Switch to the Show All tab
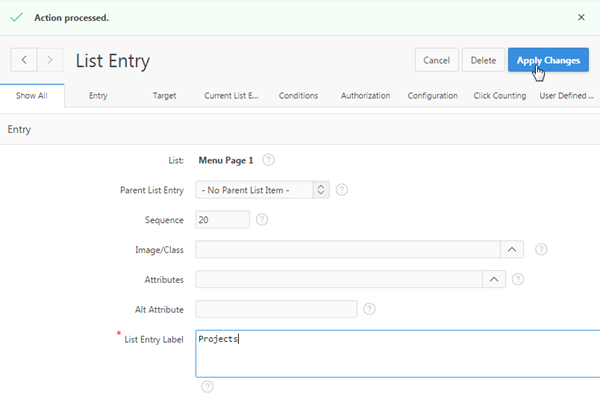 (32, 95)
